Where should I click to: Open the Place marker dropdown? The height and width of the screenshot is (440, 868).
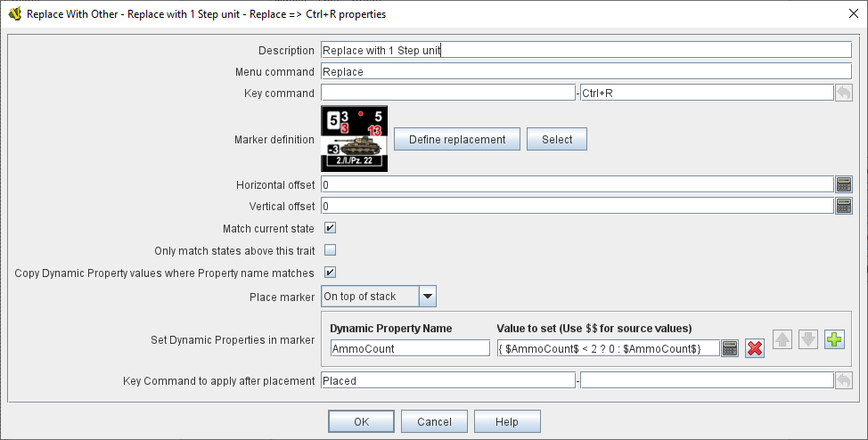coord(426,296)
